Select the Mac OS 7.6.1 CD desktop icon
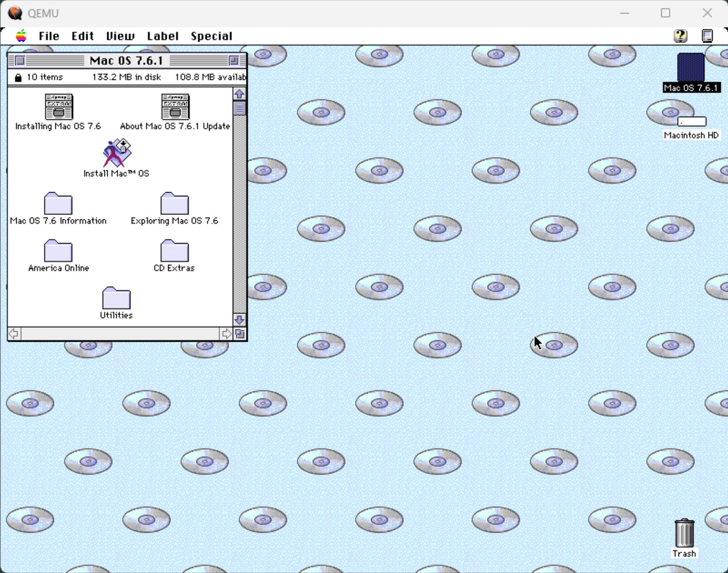728x573 pixels. coord(691,67)
